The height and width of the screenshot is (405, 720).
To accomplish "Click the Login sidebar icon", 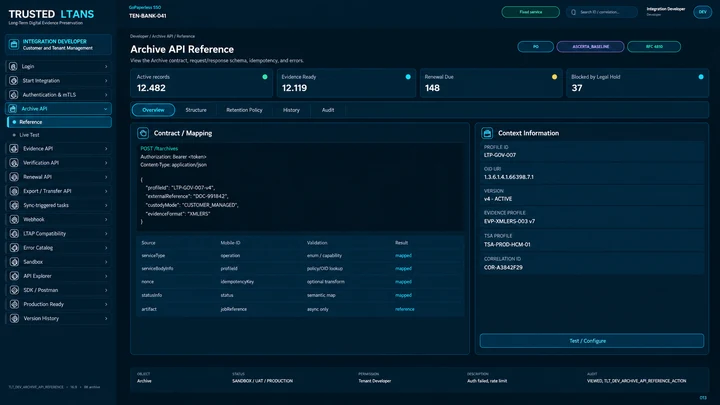I will (x=13, y=67).
